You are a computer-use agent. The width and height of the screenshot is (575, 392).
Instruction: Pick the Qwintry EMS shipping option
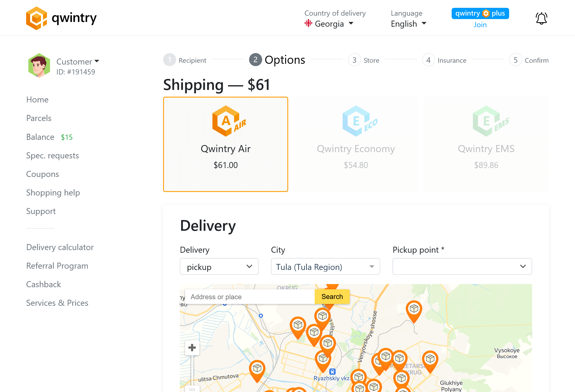tap(486, 144)
